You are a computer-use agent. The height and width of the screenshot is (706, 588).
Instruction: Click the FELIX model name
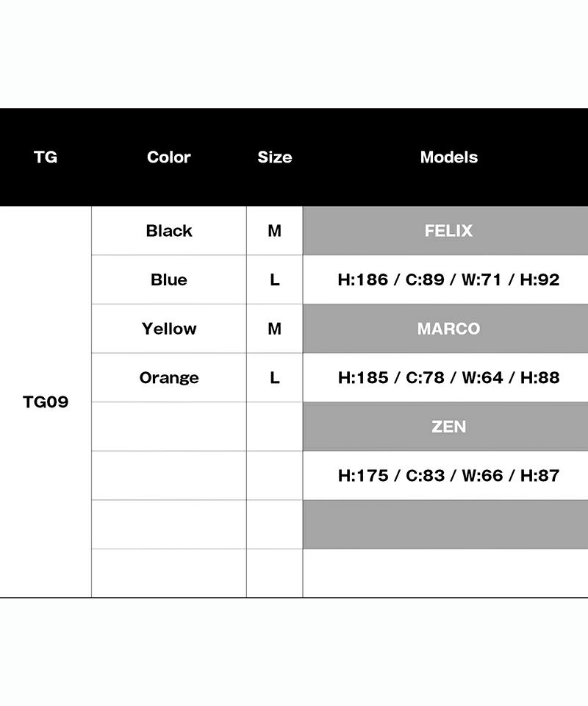(448, 231)
